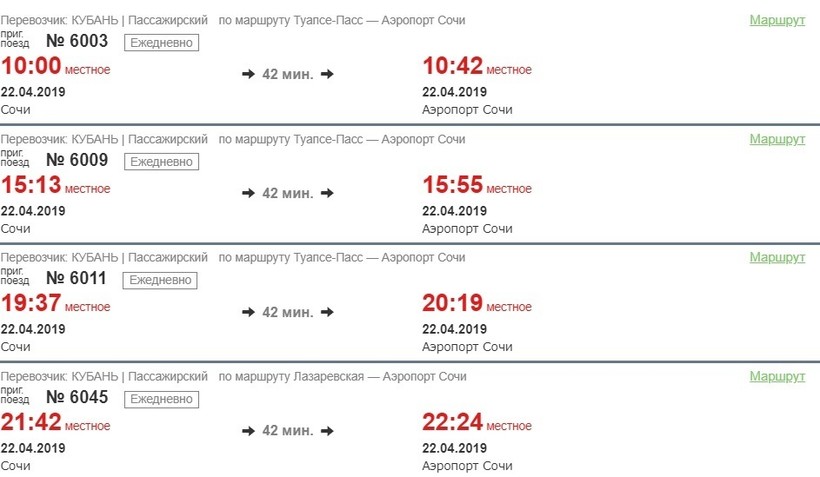Open the Маршрут link for train 6011
This screenshot has width=820, height=477.
pos(777,257)
